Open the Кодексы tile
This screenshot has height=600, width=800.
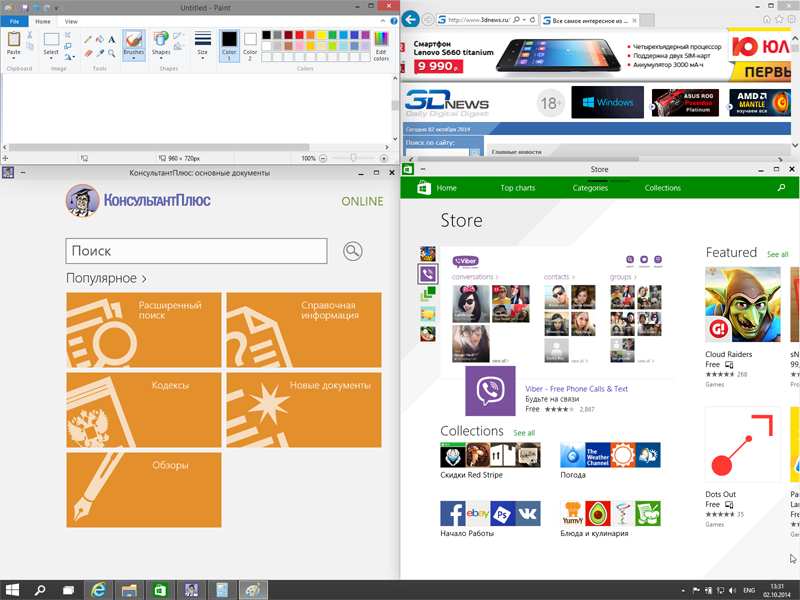pyautogui.click(x=144, y=410)
